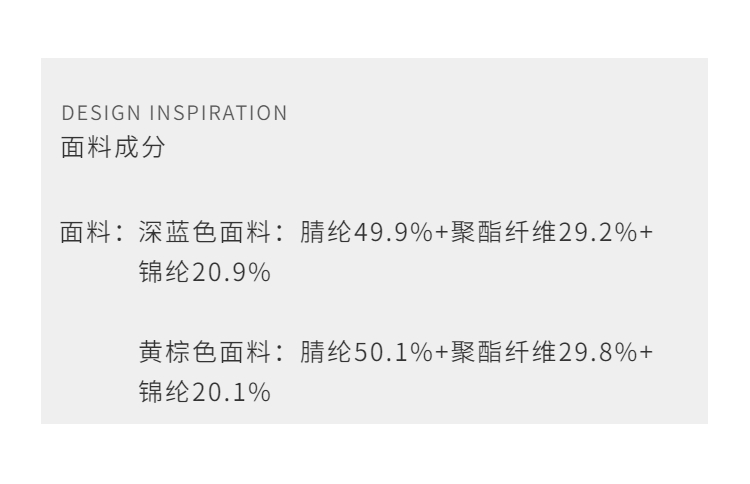Click the 20.9% percentage value
Image resolution: width=750 pixels, height=484 pixels.
[232, 271]
